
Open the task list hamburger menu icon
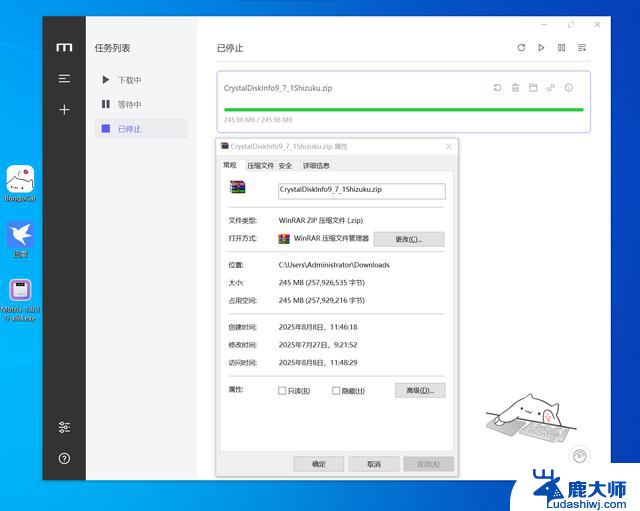pyautogui.click(x=64, y=78)
